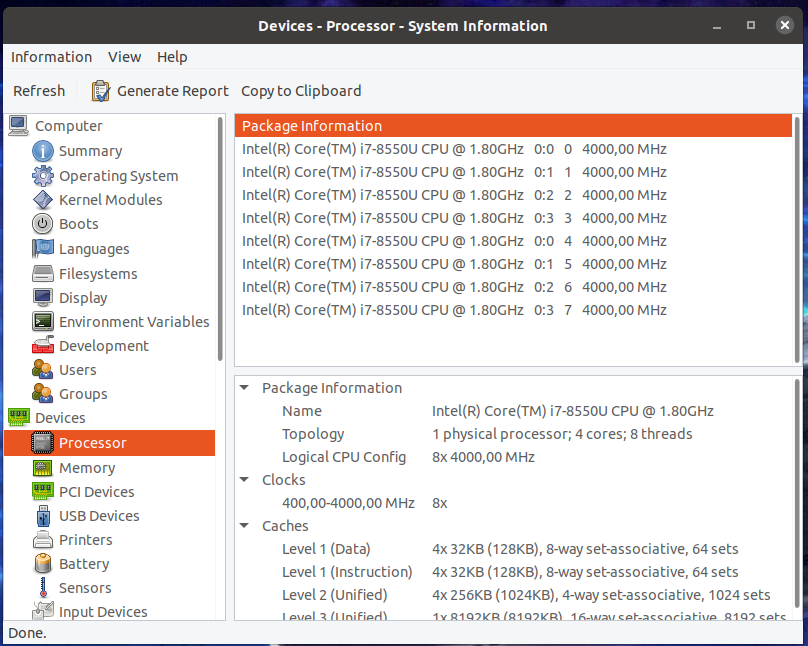Image resolution: width=808 pixels, height=646 pixels.
Task: Select the Memory chip icon
Action: (43, 468)
